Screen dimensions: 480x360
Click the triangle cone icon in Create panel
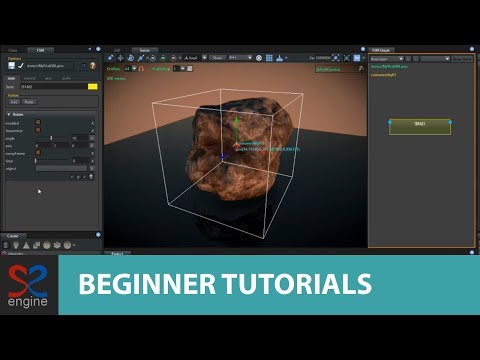tap(26, 245)
